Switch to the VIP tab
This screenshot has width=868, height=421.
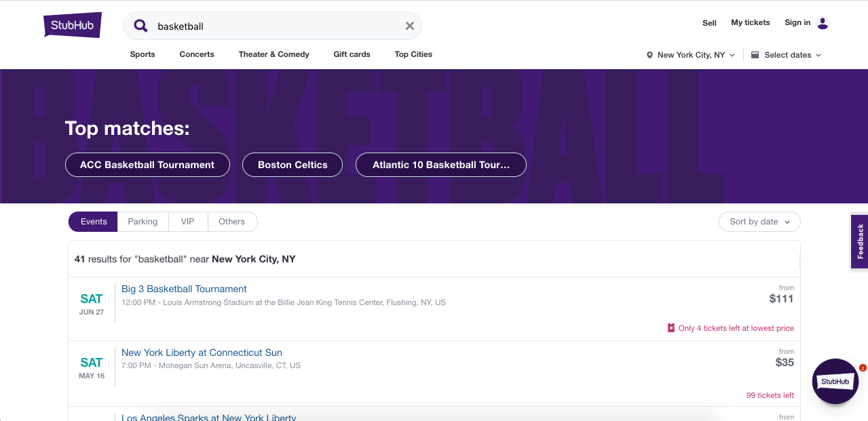(x=187, y=222)
